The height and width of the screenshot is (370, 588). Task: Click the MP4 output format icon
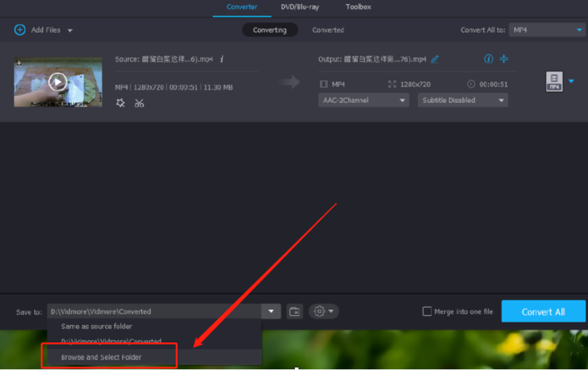[x=554, y=82]
